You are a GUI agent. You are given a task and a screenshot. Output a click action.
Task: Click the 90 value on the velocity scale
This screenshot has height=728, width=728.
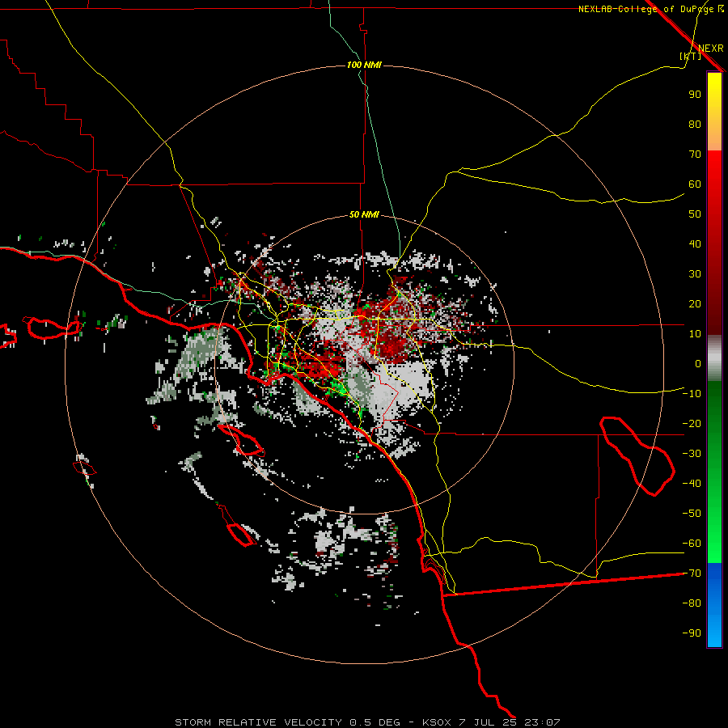pos(695,95)
